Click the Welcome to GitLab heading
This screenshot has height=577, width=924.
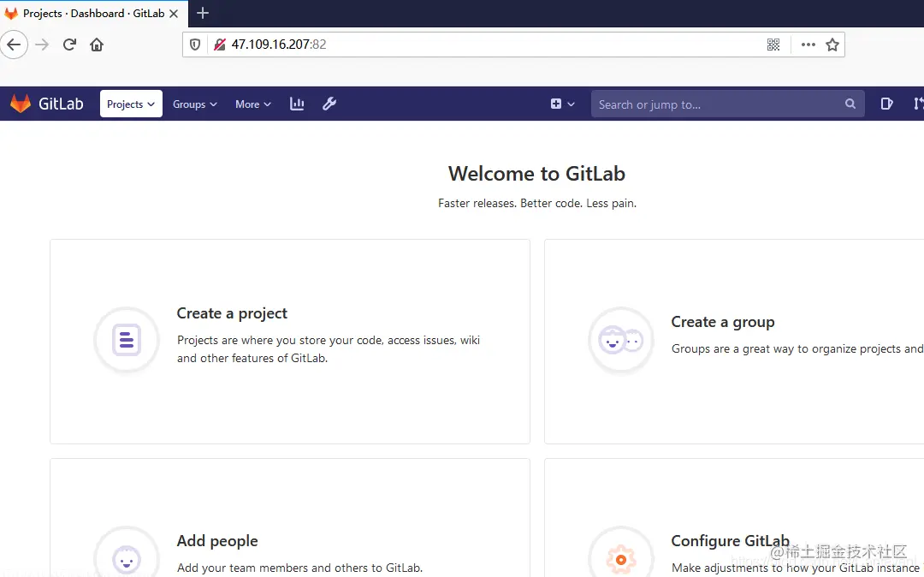pos(536,174)
